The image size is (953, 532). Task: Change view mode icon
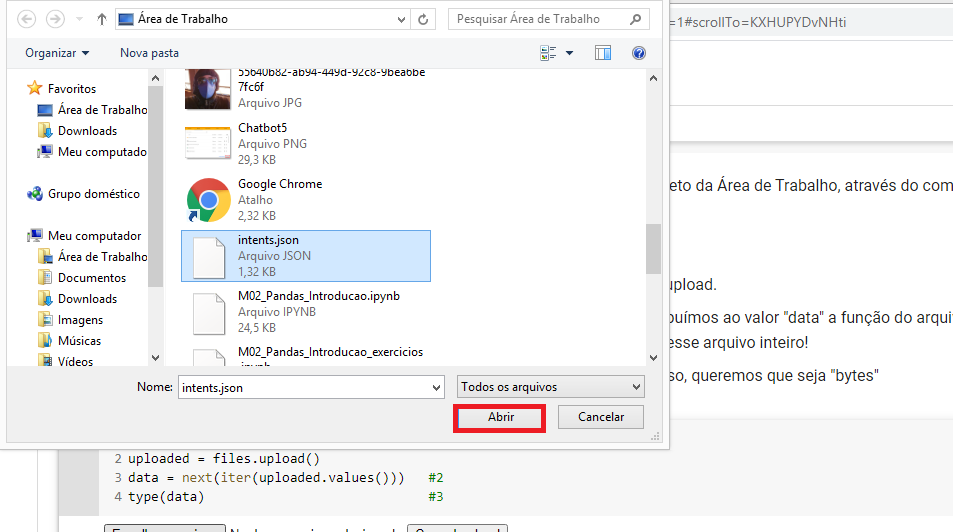[x=548, y=53]
